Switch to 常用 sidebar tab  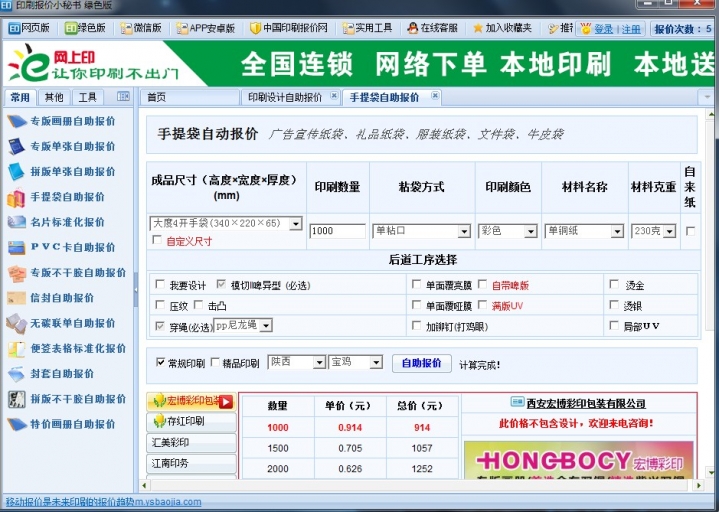coord(20,97)
